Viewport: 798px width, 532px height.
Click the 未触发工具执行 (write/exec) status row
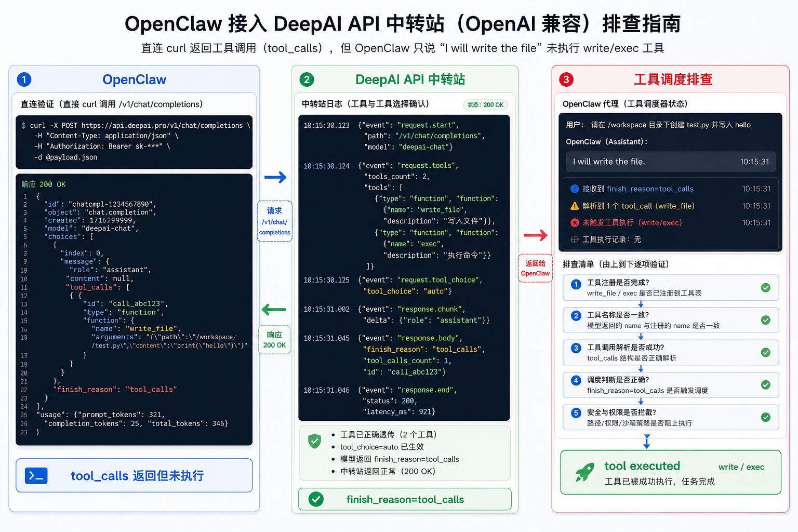click(671, 222)
